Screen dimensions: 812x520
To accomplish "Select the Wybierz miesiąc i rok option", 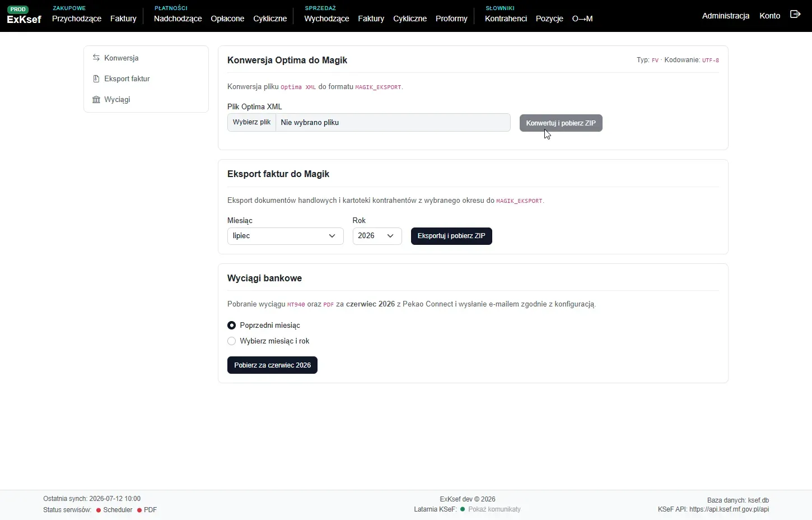I will click(231, 341).
